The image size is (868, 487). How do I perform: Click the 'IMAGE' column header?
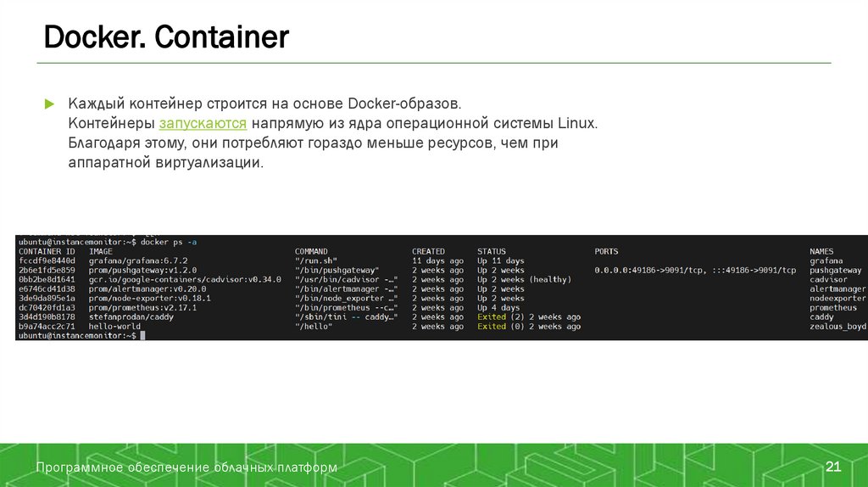point(100,251)
